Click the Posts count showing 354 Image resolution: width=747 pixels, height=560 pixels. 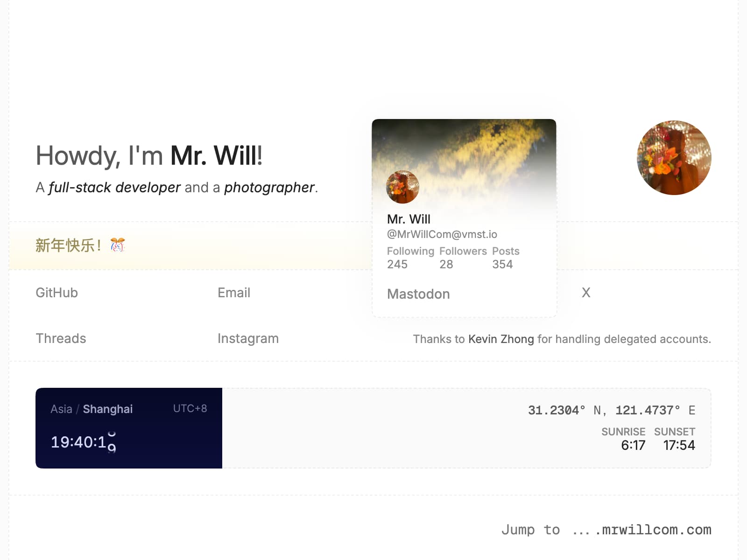click(503, 264)
